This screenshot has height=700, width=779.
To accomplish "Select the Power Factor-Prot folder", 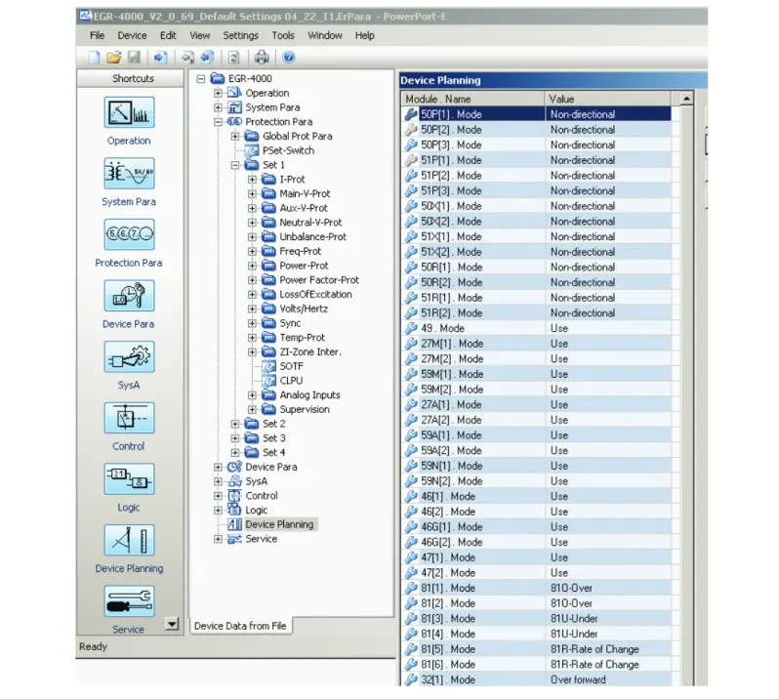I will click(319, 280).
